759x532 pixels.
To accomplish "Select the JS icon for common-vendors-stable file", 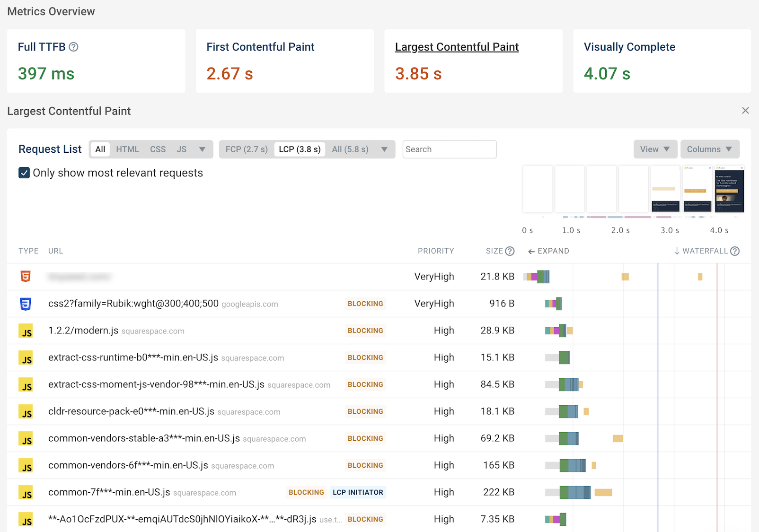I will 26,438.
